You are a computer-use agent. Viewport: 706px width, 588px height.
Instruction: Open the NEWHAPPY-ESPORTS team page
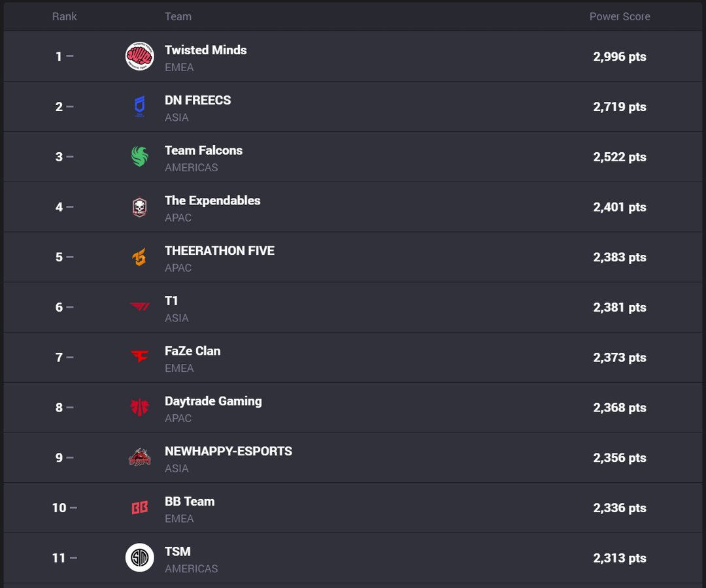228,451
